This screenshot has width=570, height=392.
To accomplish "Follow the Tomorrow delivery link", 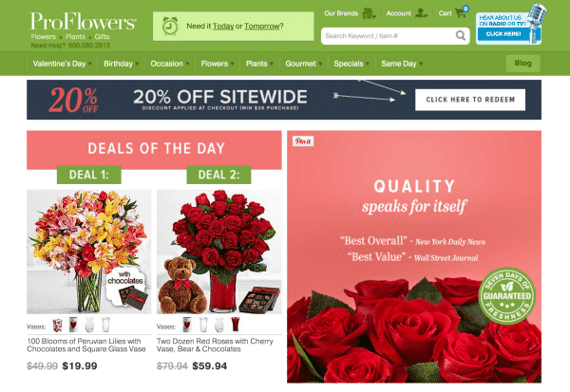I will 262,27.
